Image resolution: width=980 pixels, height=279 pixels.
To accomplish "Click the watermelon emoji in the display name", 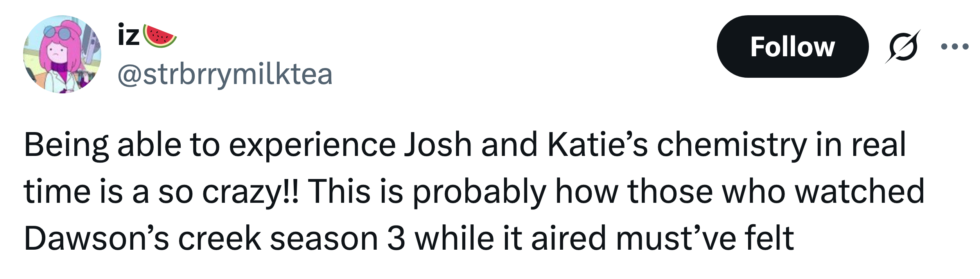I will tap(160, 36).
